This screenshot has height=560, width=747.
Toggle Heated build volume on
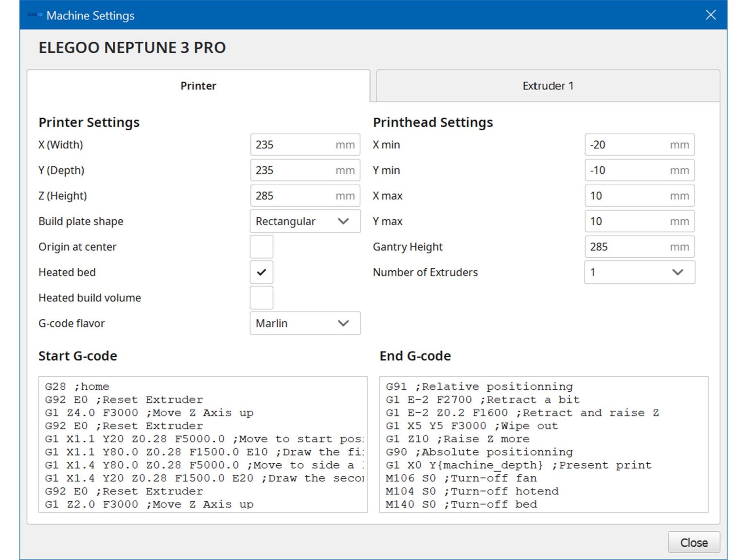[x=261, y=297]
